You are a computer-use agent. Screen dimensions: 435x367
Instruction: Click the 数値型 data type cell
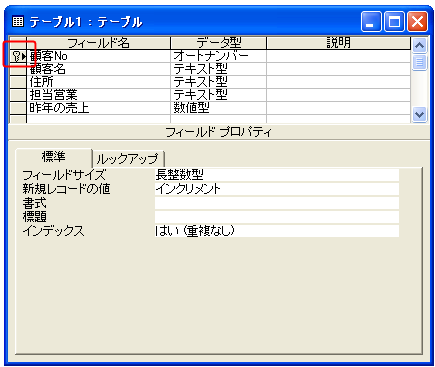click(x=219, y=108)
